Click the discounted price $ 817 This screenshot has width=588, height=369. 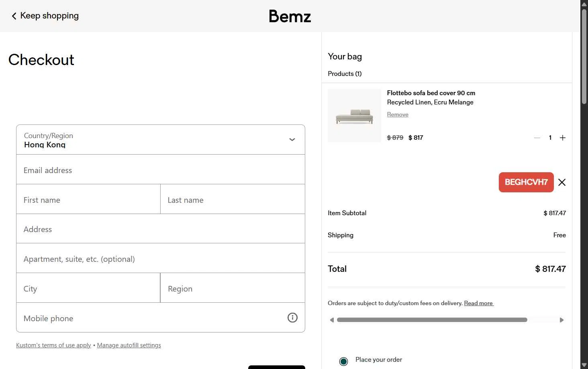click(x=416, y=138)
